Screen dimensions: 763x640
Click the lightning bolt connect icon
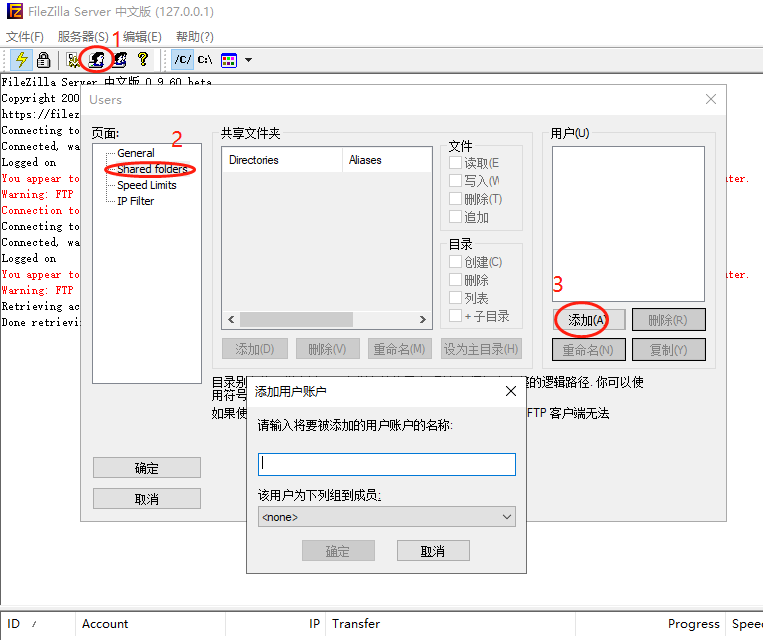pos(21,59)
